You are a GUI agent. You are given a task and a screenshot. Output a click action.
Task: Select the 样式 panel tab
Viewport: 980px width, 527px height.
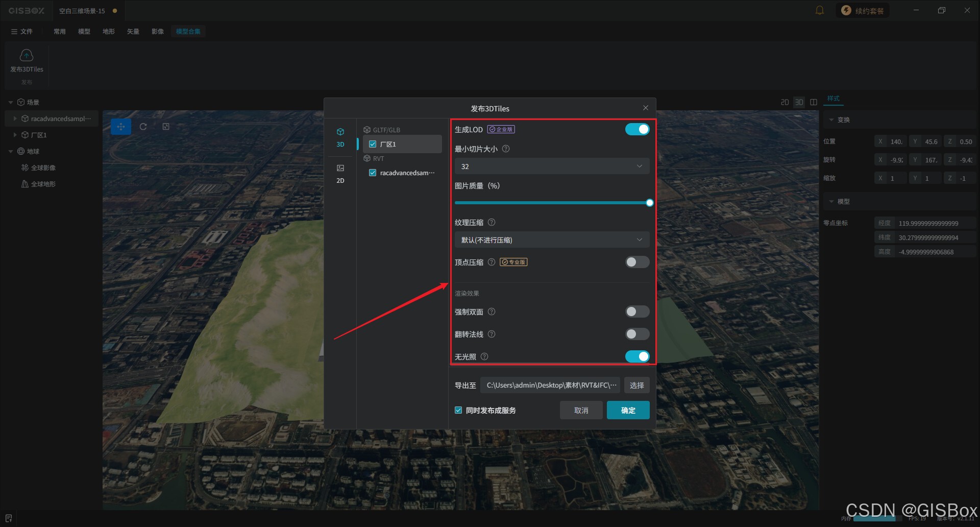coord(834,99)
